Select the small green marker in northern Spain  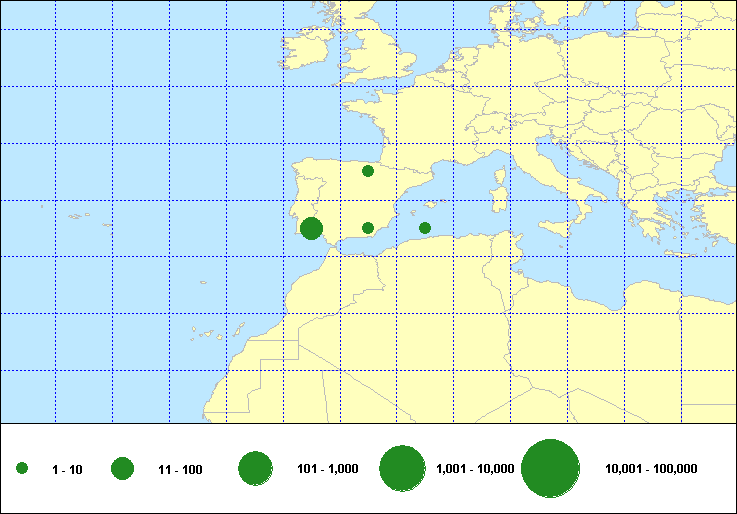coord(368,171)
